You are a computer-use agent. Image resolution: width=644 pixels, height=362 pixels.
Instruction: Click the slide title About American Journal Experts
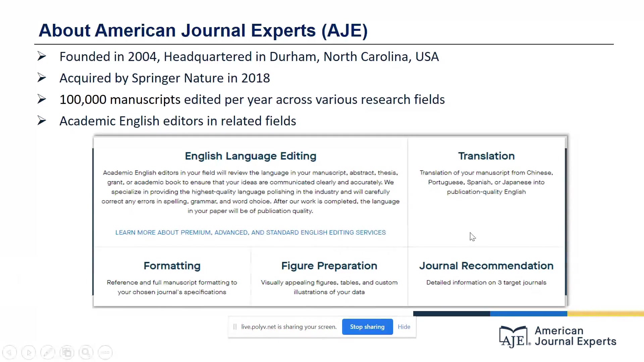203,31
